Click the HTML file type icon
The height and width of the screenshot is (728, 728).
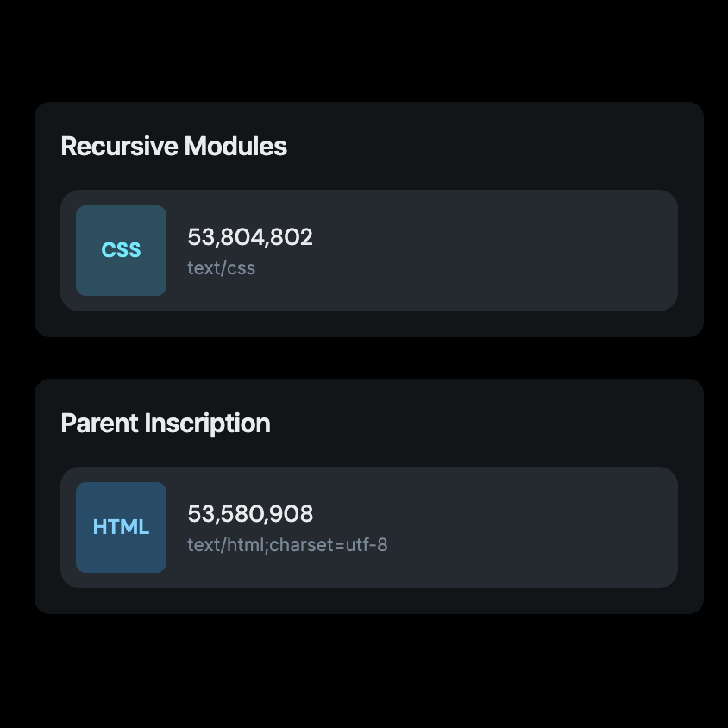[x=121, y=527]
